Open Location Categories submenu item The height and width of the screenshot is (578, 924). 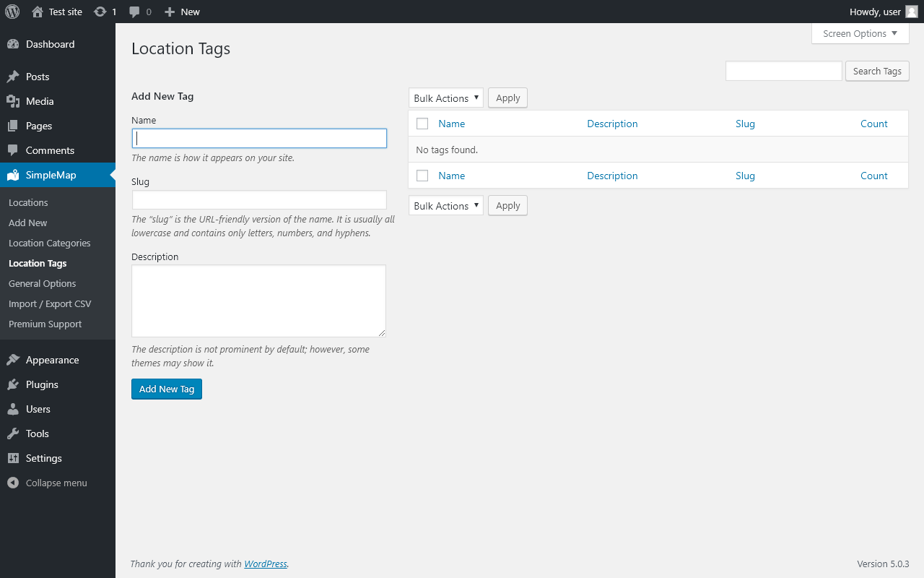click(x=50, y=243)
